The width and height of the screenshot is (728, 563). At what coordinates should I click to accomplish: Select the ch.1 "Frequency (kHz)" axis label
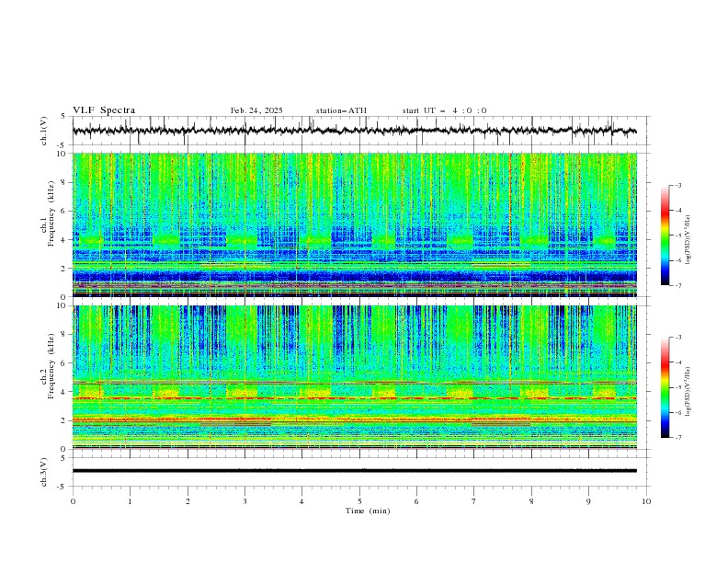click(51, 213)
